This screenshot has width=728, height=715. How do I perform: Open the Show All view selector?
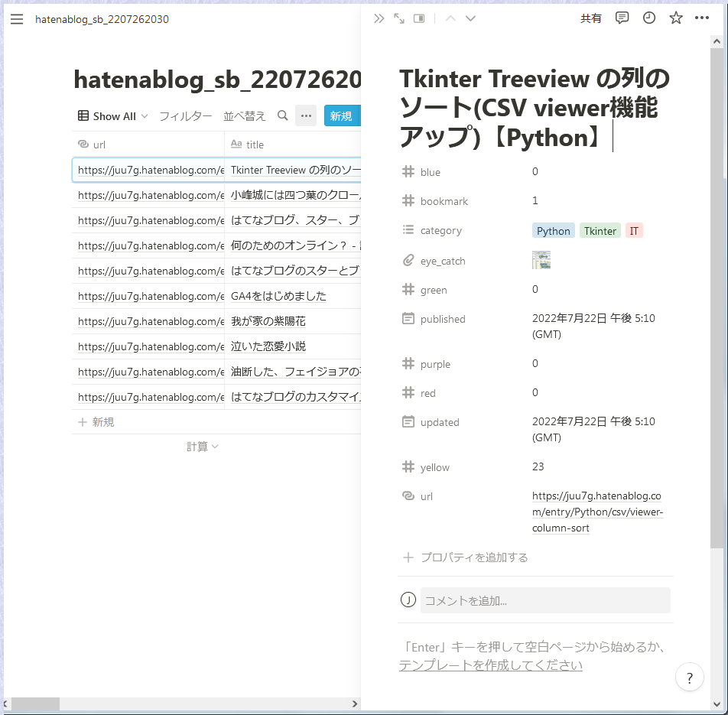(112, 115)
